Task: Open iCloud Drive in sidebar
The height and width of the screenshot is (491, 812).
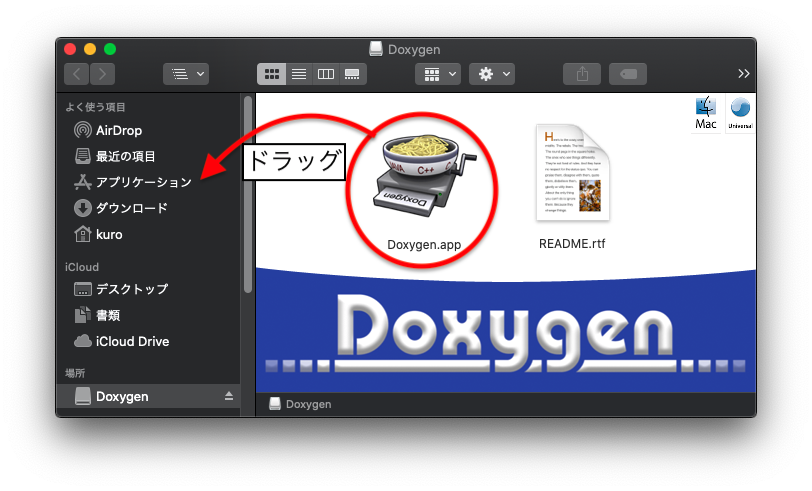Action: (149, 341)
